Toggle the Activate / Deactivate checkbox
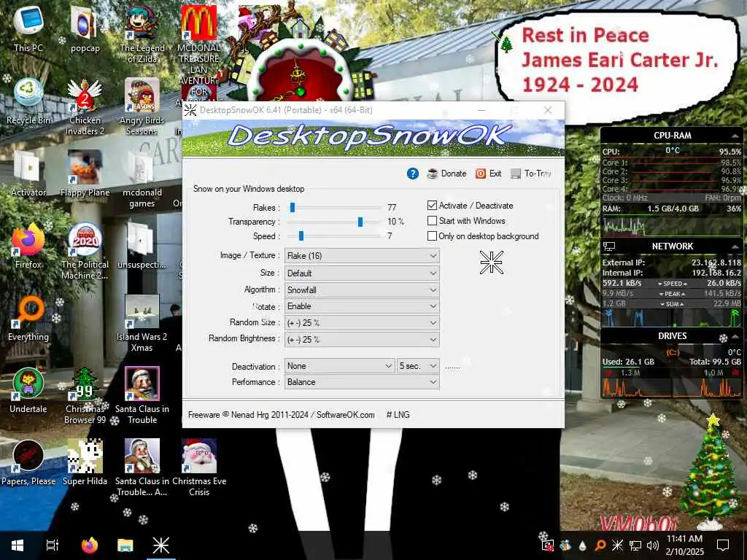The width and height of the screenshot is (747, 560). (x=432, y=205)
